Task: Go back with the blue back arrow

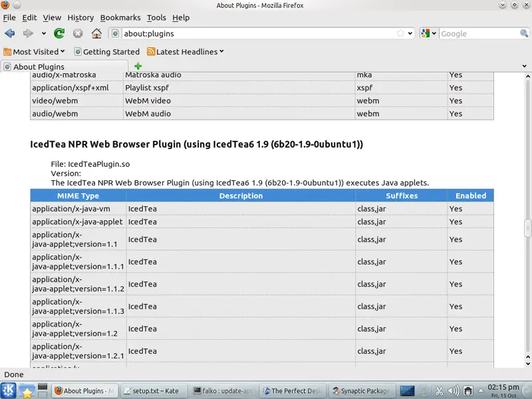Action: [x=10, y=33]
